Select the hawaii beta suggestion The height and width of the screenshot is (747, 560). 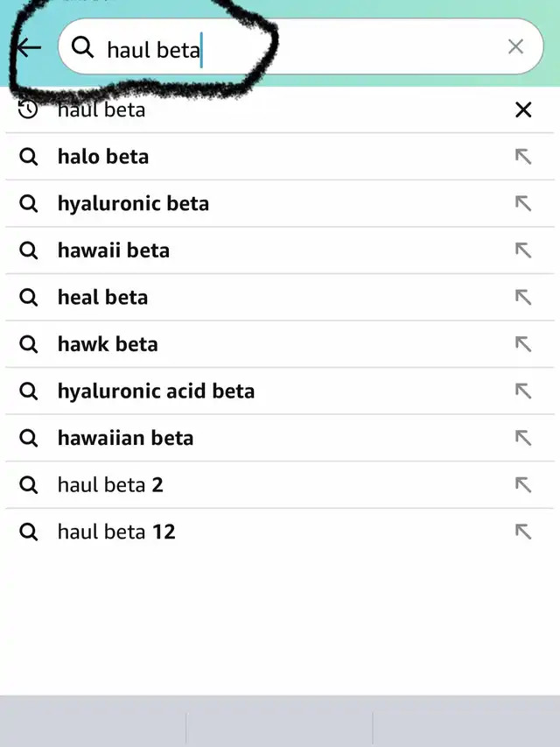[x=280, y=250]
